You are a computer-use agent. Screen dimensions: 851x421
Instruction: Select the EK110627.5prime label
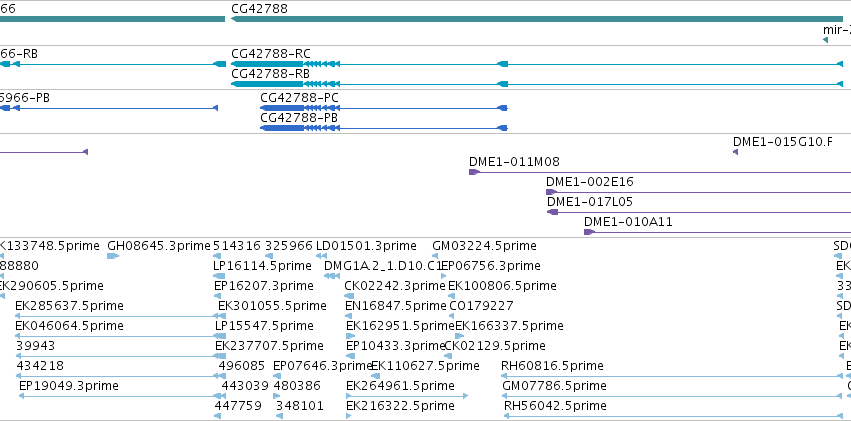pos(425,366)
